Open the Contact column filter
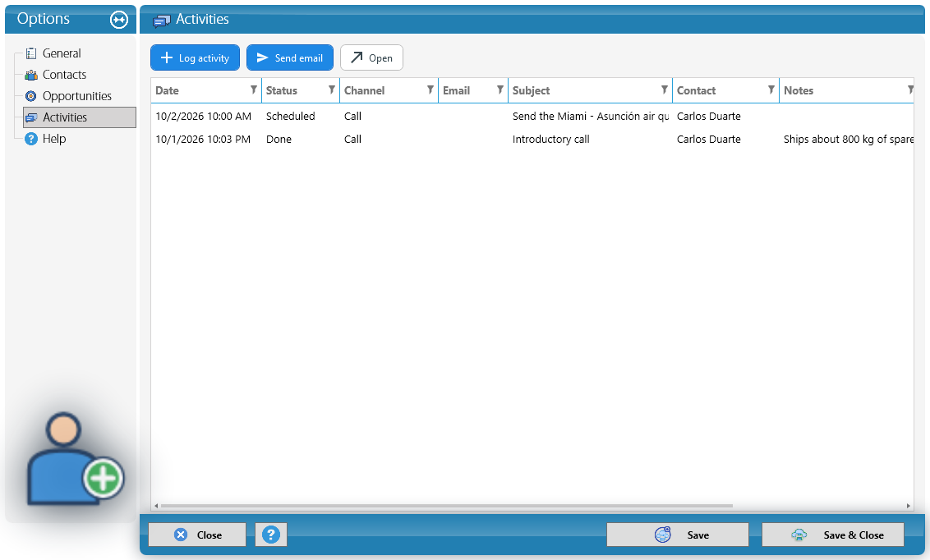This screenshot has height=560, width=930. 771,90
